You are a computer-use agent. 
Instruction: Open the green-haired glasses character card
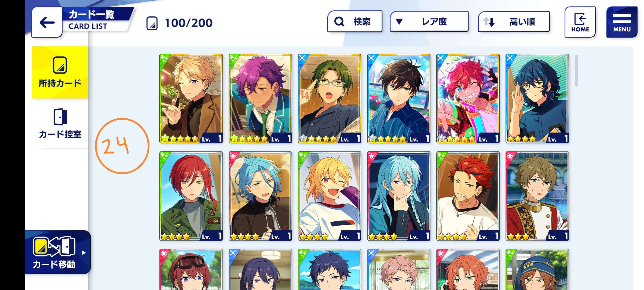pyautogui.click(x=330, y=99)
